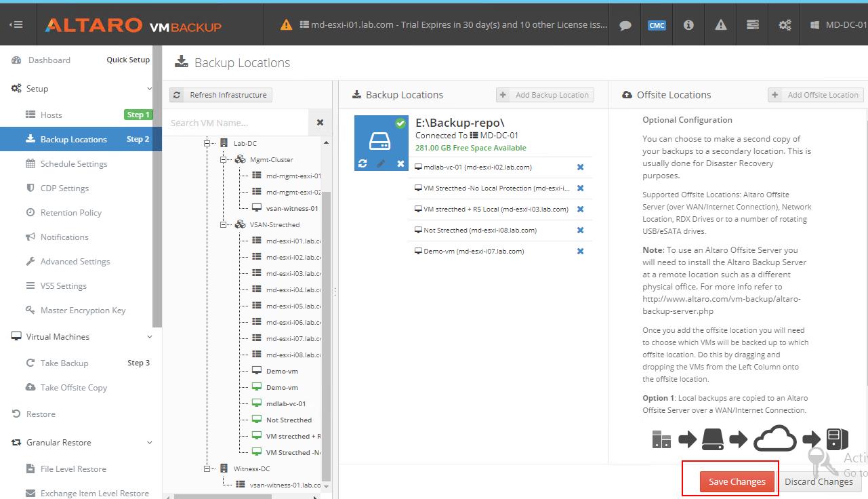Open Master Encryption Key
The width and height of the screenshot is (868, 499).
click(83, 311)
